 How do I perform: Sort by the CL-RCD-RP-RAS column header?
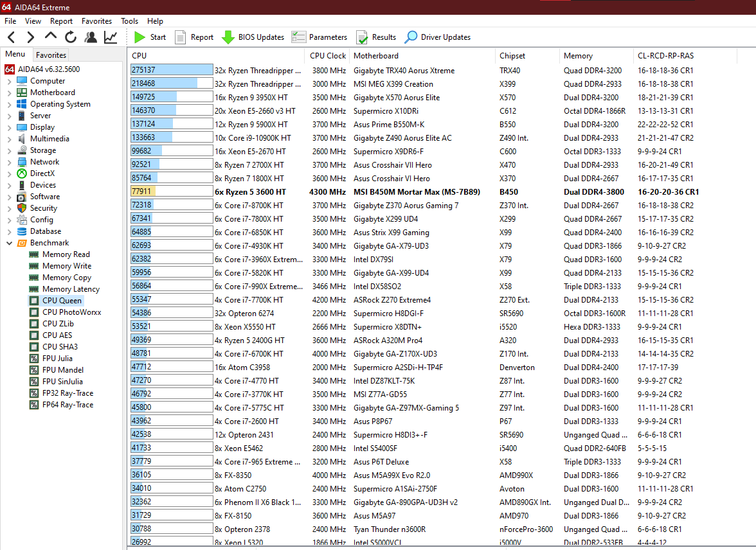[x=685, y=55]
